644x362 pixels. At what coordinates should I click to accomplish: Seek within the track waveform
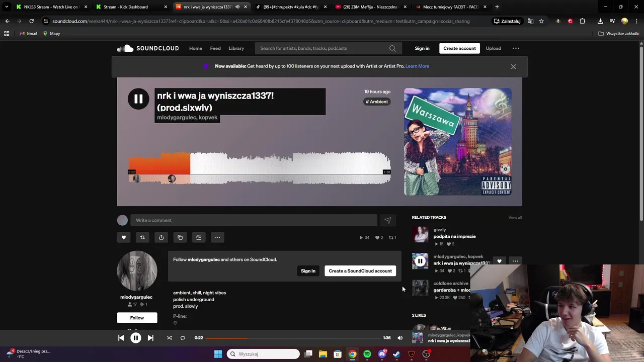coord(260,168)
